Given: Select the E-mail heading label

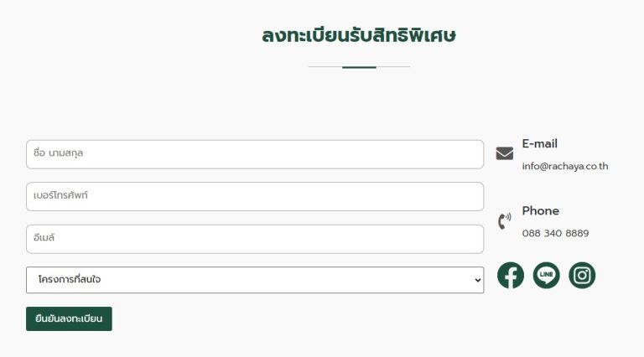Looking at the screenshot, I should [540, 143].
